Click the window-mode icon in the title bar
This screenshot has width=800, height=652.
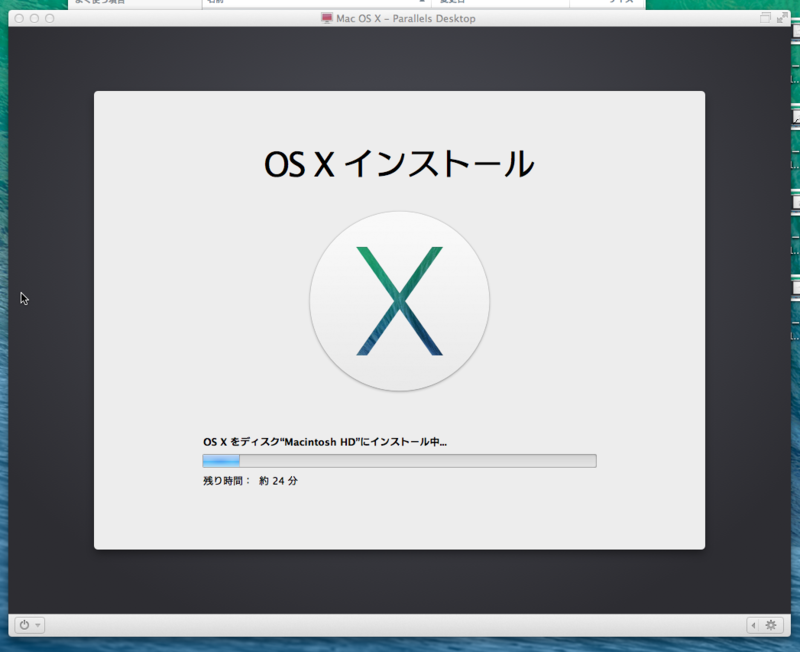coord(765,17)
